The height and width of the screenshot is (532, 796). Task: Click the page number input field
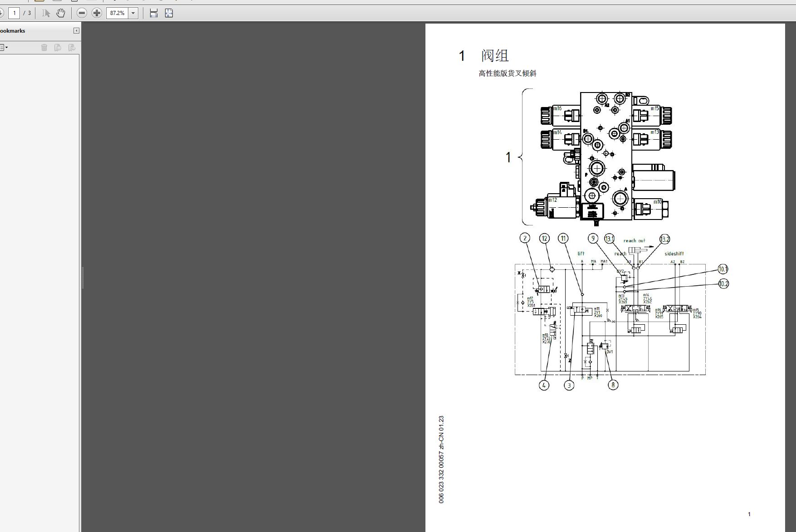(x=14, y=13)
